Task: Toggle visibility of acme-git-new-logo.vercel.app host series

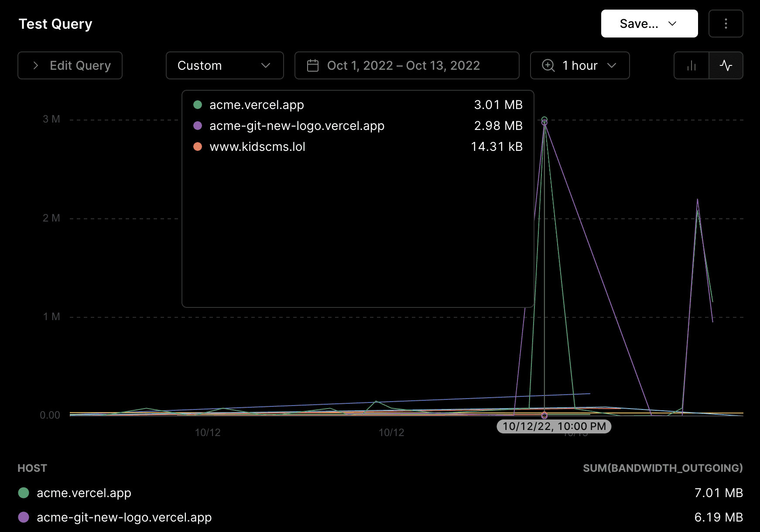Action: [x=124, y=518]
